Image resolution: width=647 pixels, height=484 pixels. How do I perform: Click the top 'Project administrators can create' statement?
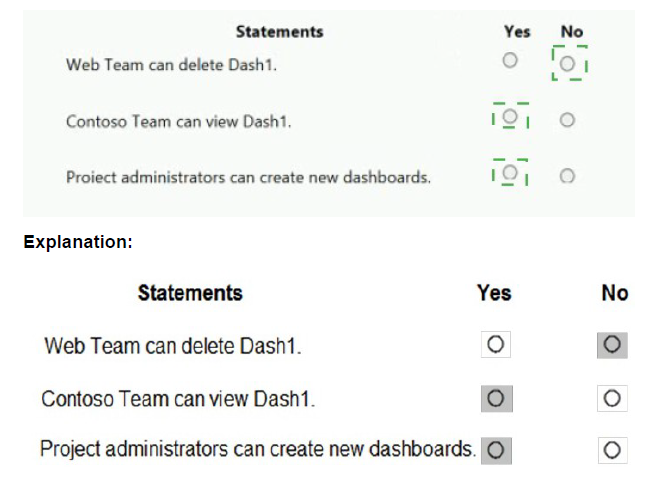click(248, 178)
